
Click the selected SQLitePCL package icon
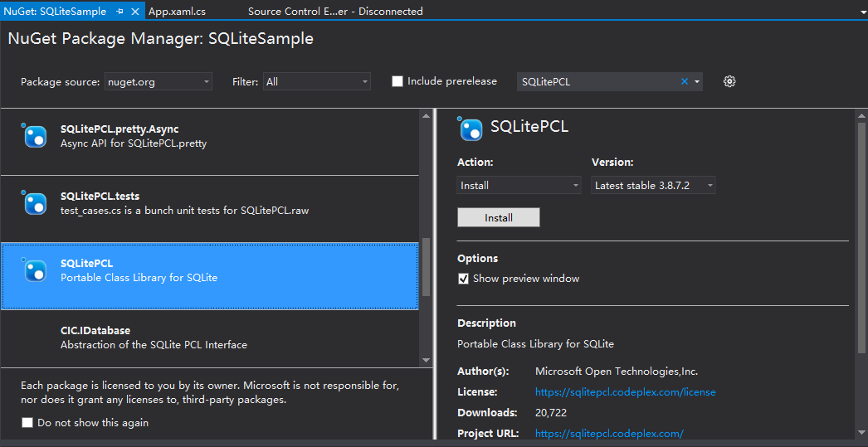[x=35, y=270]
